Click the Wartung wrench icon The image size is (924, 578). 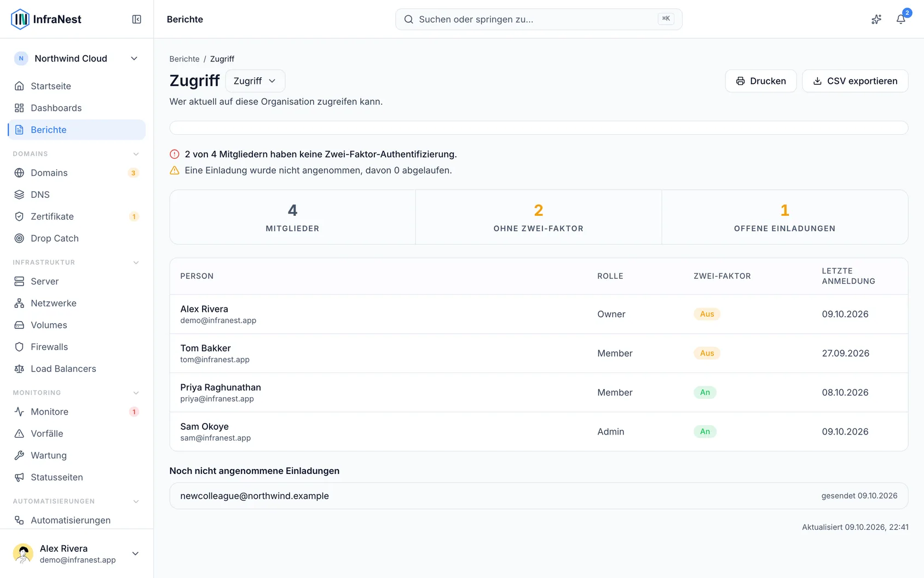pyautogui.click(x=19, y=455)
